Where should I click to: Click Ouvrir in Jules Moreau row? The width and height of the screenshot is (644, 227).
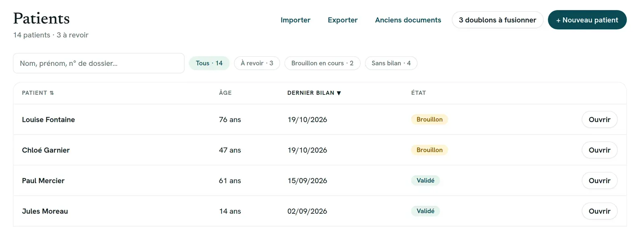pyautogui.click(x=600, y=211)
